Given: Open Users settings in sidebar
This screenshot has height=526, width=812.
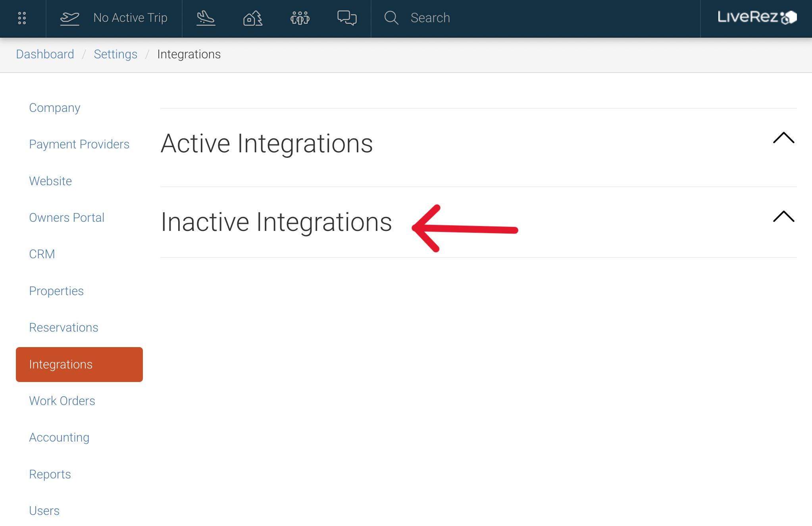Looking at the screenshot, I should (44, 511).
